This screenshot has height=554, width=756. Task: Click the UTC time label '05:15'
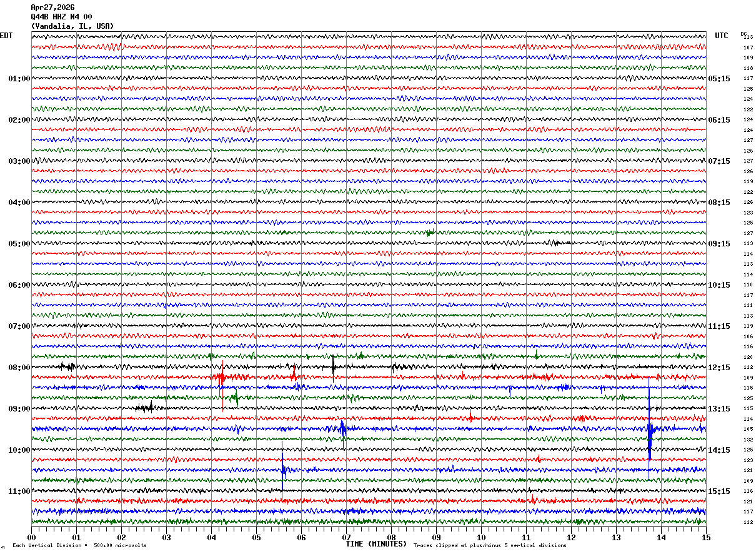click(x=719, y=79)
